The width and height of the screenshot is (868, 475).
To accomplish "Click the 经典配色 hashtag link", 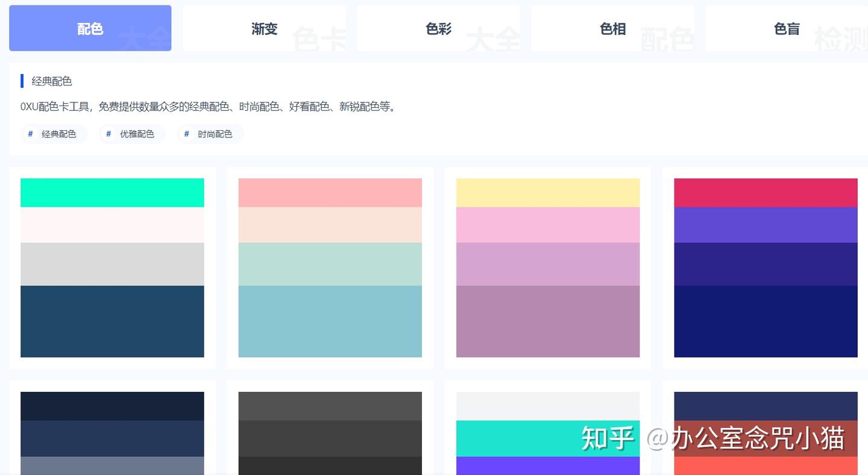I will point(54,134).
